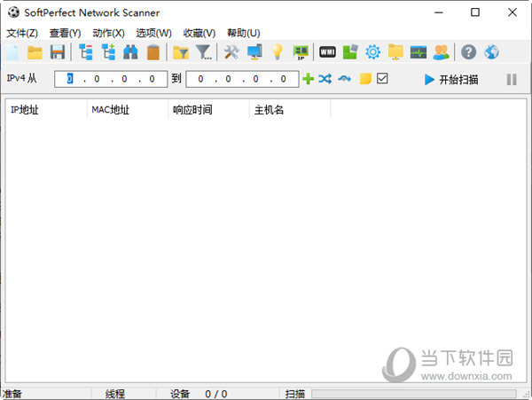Click the network card IP icon

coord(301,52)
